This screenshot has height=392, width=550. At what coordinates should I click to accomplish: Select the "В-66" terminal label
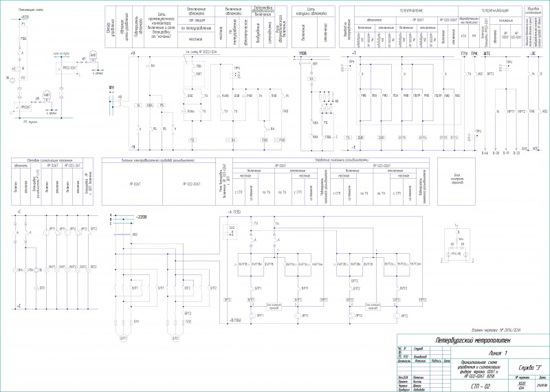pyautogui.click(x=485, y=153)
